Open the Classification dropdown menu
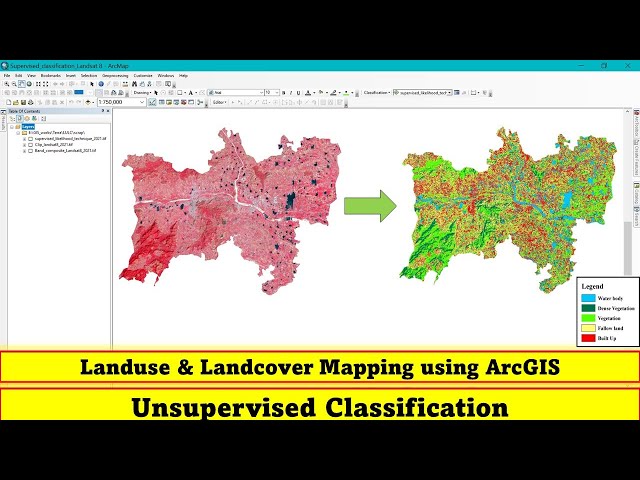This screenshot has width=640, height=480. point(377,93)
